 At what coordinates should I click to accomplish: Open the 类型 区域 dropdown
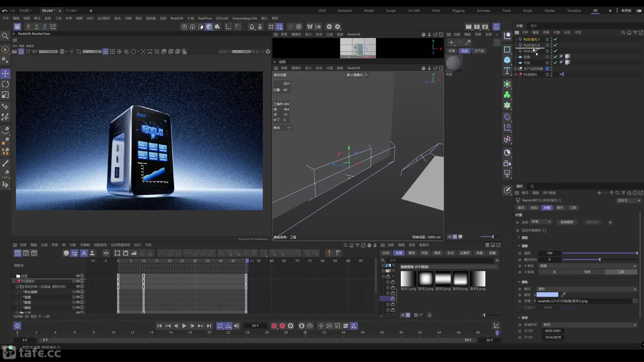(x=541, y=222)
